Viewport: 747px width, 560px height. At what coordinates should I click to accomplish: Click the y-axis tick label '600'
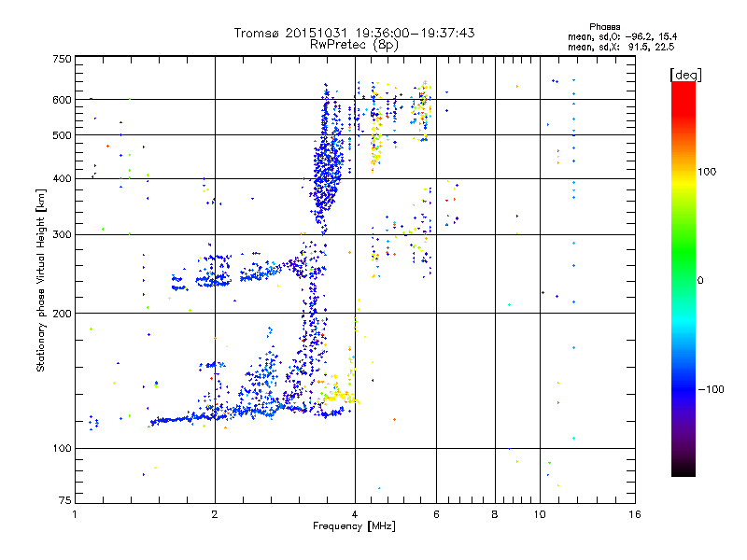click(x=62, y=100)
